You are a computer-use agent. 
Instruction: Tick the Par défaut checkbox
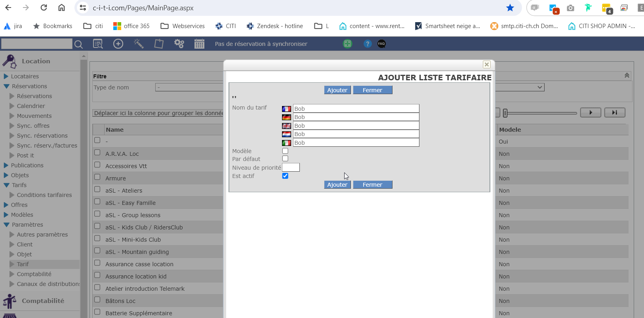pos(285,159)
